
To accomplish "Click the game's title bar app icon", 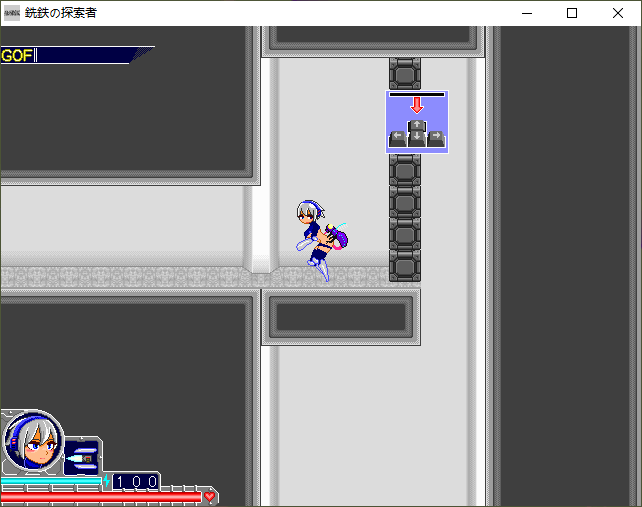I will [x=12, y=13].
